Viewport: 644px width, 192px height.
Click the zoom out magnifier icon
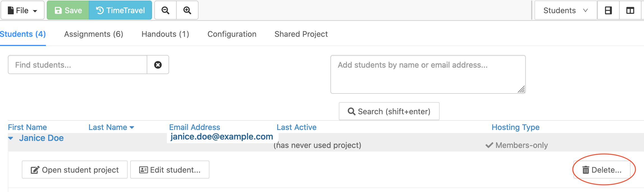pos(165,10)
